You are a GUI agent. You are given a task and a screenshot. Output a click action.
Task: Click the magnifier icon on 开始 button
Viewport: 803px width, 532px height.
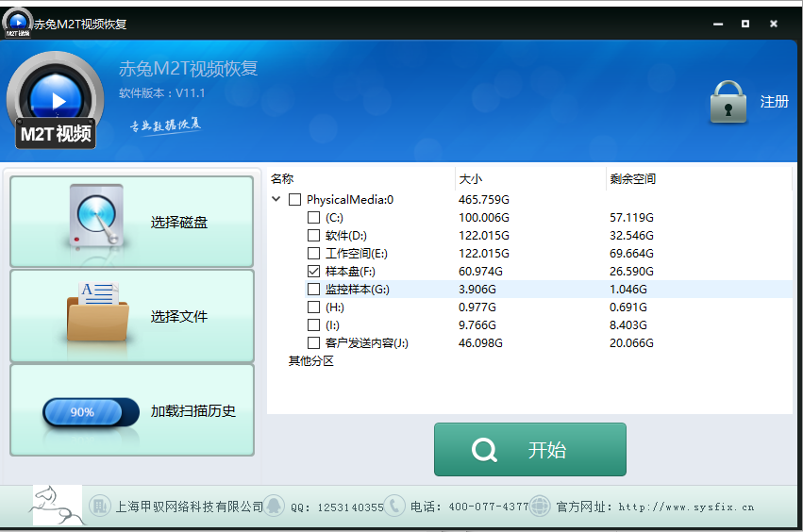click(484, 450)
